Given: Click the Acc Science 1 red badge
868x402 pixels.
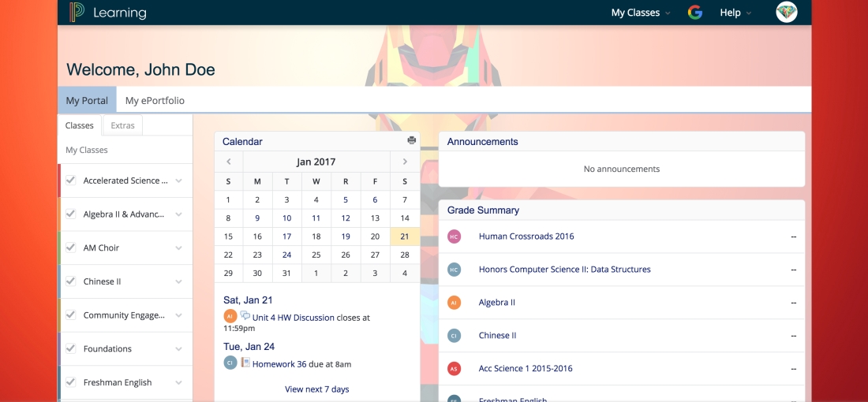Looking at the screenshot, I should coord(454,369).
